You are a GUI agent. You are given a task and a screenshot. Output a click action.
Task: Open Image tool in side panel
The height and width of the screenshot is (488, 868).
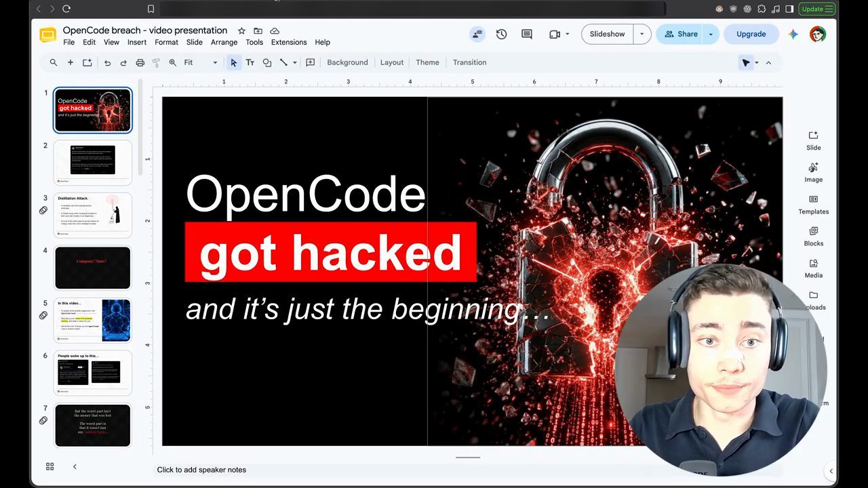814,173
